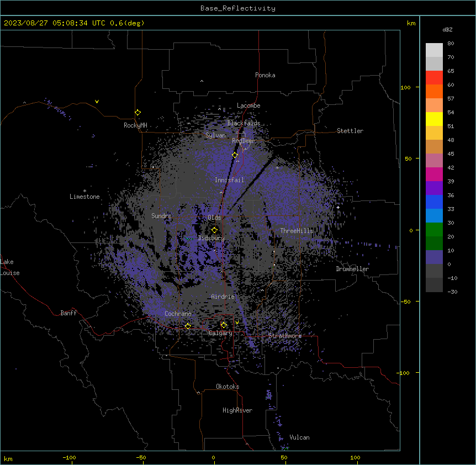476x465 pixels.
Task: Click the HighRiver label
Action: point(237,410)
